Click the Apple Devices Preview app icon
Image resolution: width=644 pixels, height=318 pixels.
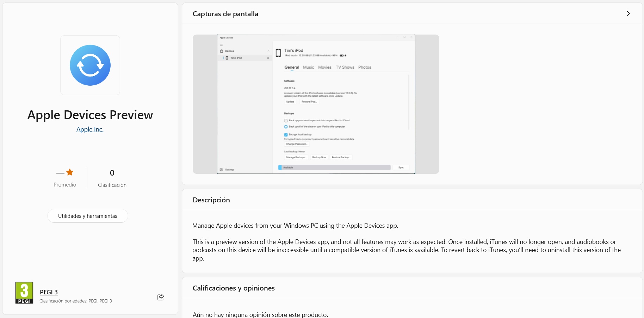pyautogui.click(x=90, y=65)
